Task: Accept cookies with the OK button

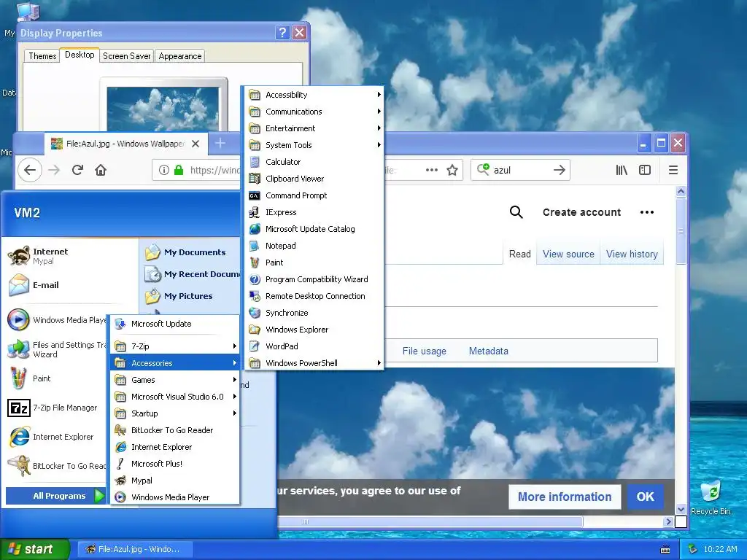Action: tap(645, 497)
